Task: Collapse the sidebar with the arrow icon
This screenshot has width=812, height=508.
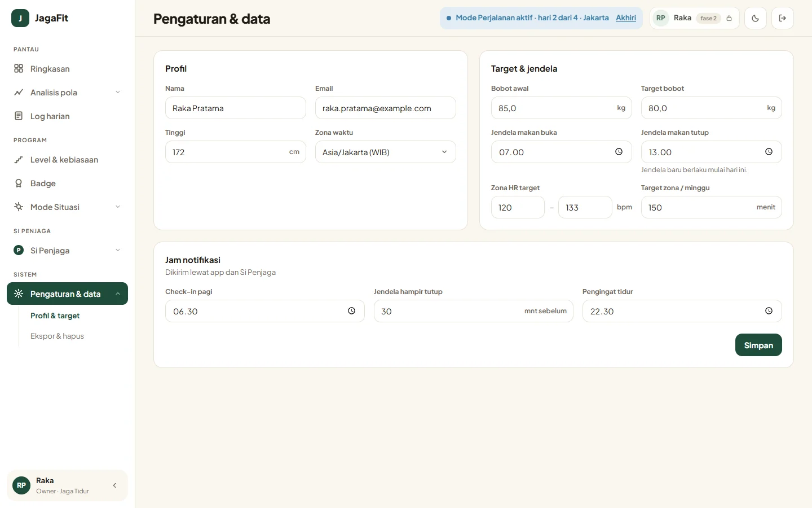Action: 114,485
